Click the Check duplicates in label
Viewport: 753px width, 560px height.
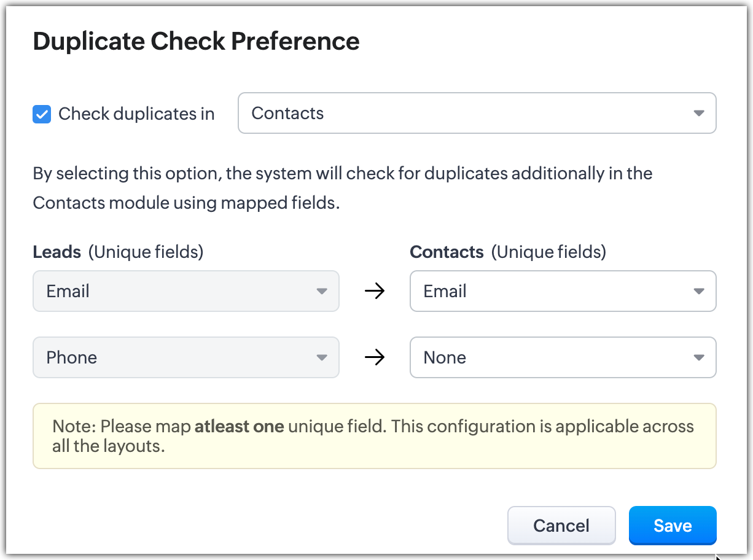point(136,114)
